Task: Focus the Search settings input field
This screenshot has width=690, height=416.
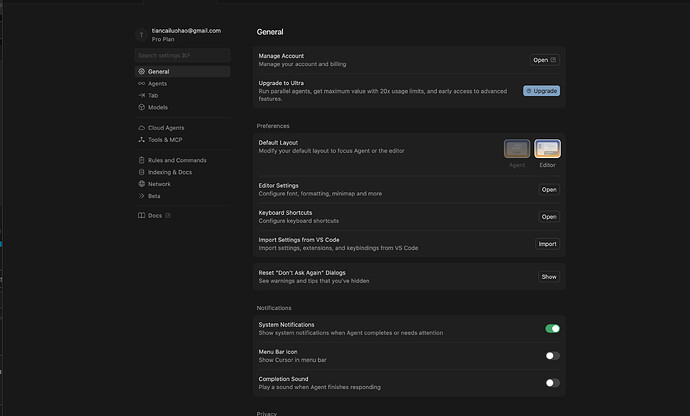Action: tap(182, 56)
